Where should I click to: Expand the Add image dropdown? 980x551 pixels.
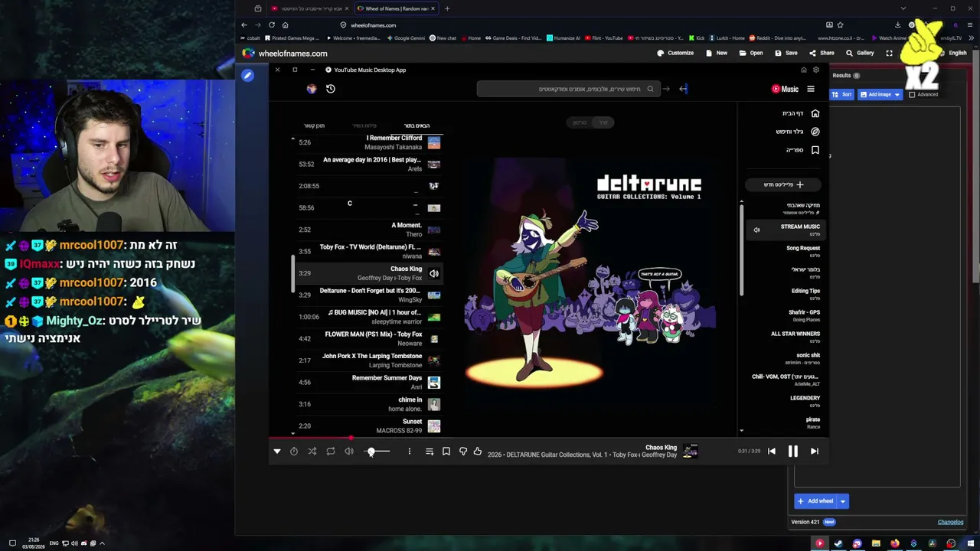[x=896, y=95]
